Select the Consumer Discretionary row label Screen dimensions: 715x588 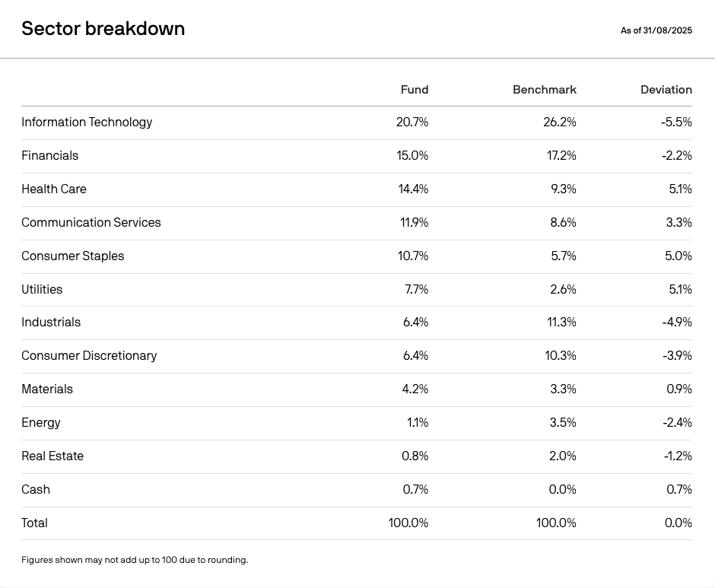point(89,356)
